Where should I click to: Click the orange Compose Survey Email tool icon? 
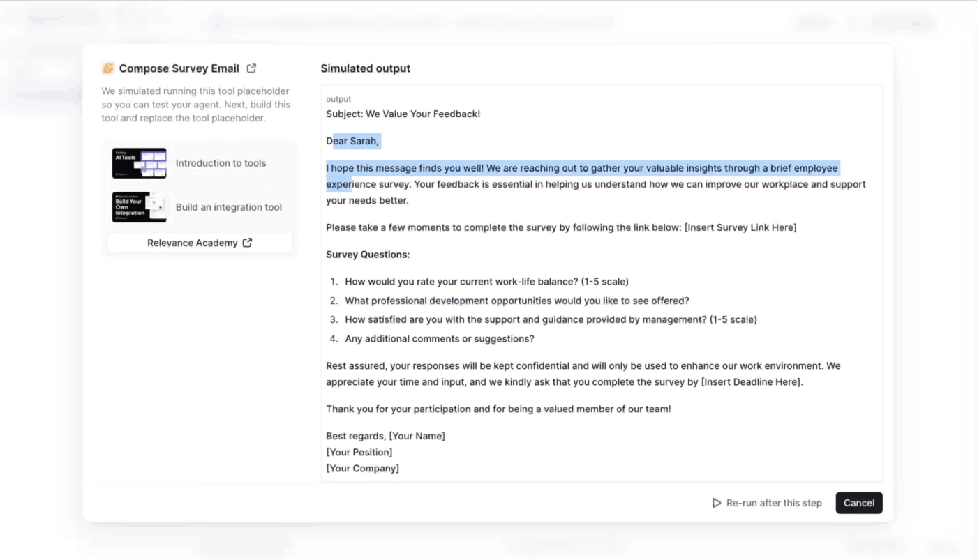click(108, 68)
